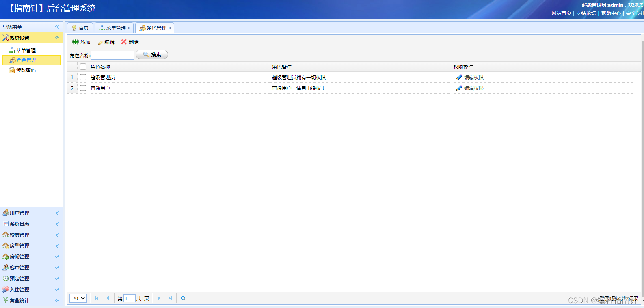Check the 普通用户 row checkbox
Image resolution: width=644 pixels, height=308 pixels.
(83, 88)
